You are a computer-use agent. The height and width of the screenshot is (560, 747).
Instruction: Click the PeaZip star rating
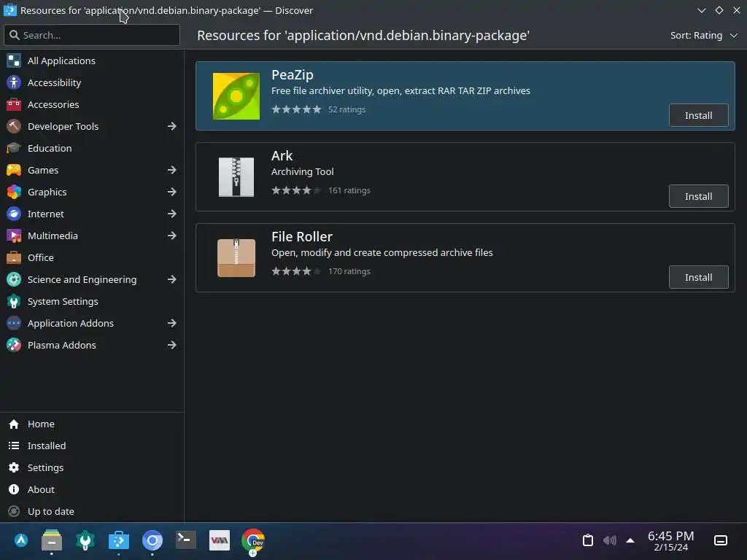pyautogui.click(x=296, y=109)
